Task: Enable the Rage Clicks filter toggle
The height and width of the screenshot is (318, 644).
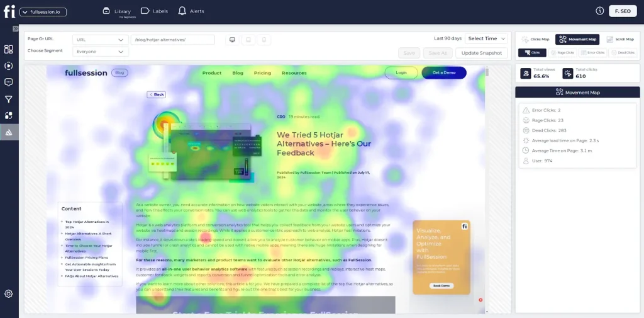Action: click(x=563, y=53)
